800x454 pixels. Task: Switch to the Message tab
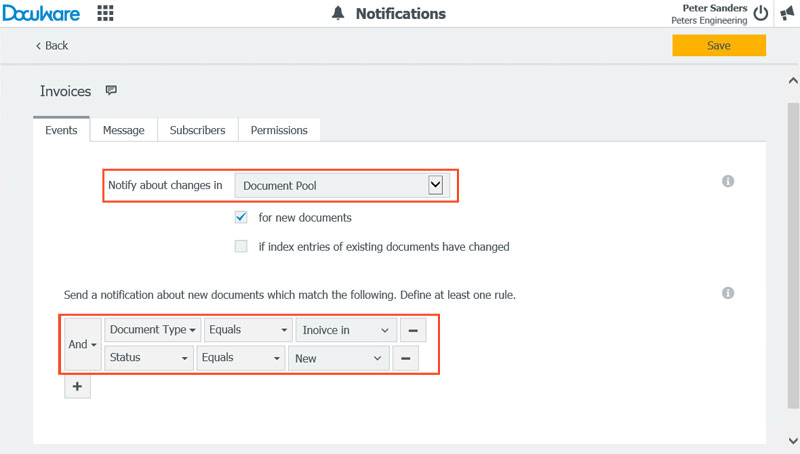click(x=123, y=130)
